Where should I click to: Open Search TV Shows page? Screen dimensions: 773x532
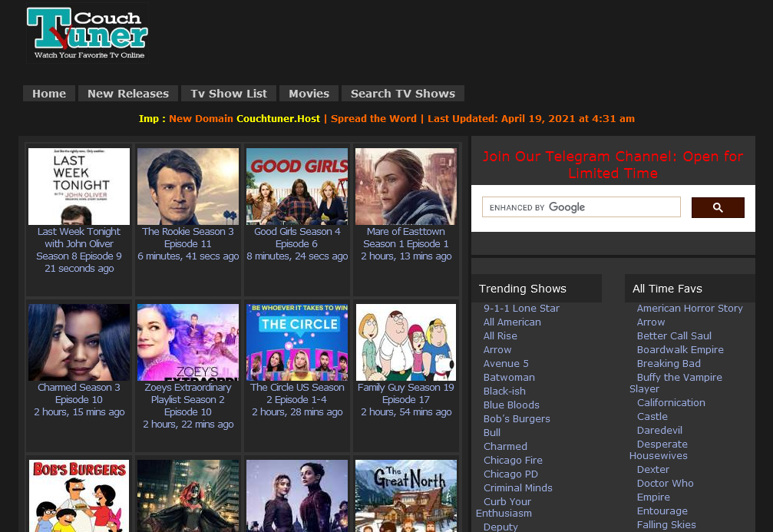point(403,93)
